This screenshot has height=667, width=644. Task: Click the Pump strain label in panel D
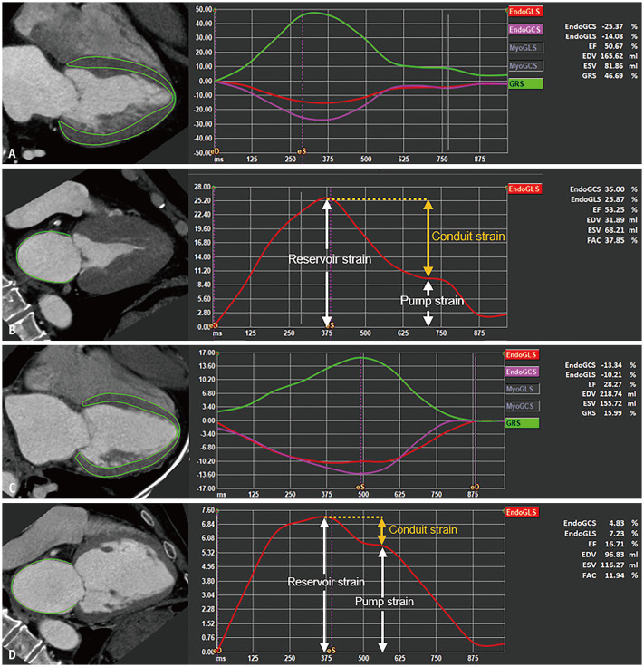pyautogui.click(x=385, y=601)
